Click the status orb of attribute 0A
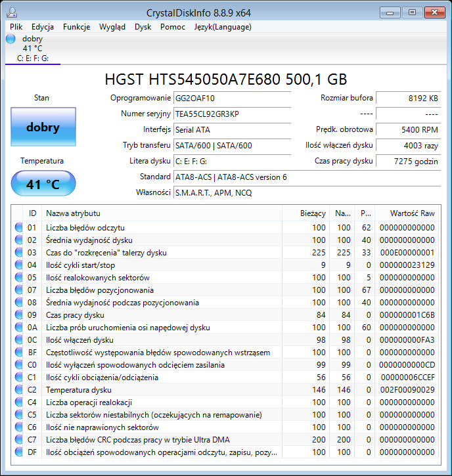 coord(18,327)
